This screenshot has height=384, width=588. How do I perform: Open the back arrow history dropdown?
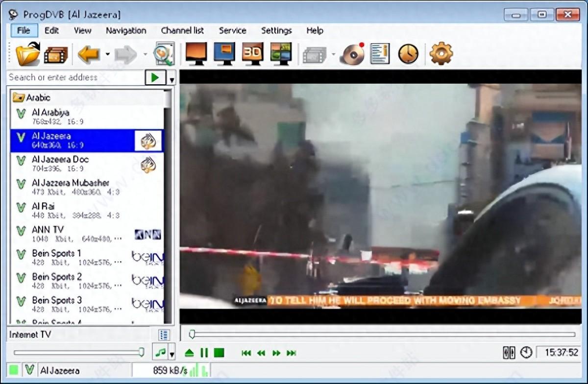(x=107, y=54)
